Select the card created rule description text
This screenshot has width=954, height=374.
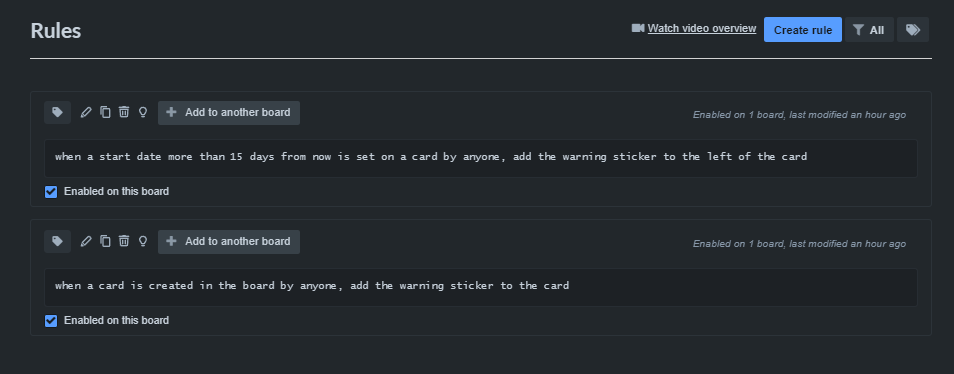312,286
